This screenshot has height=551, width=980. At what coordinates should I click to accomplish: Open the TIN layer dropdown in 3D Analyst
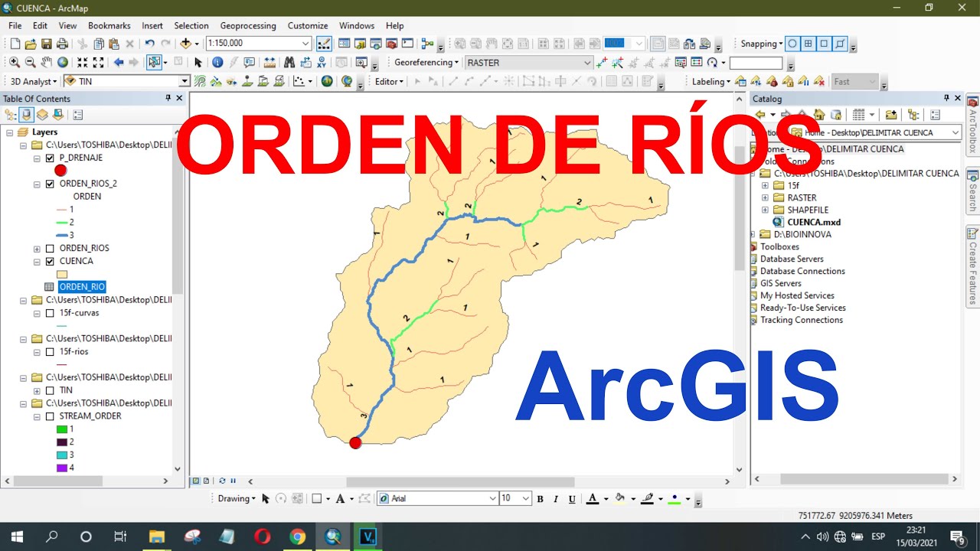tap(184, 81)
